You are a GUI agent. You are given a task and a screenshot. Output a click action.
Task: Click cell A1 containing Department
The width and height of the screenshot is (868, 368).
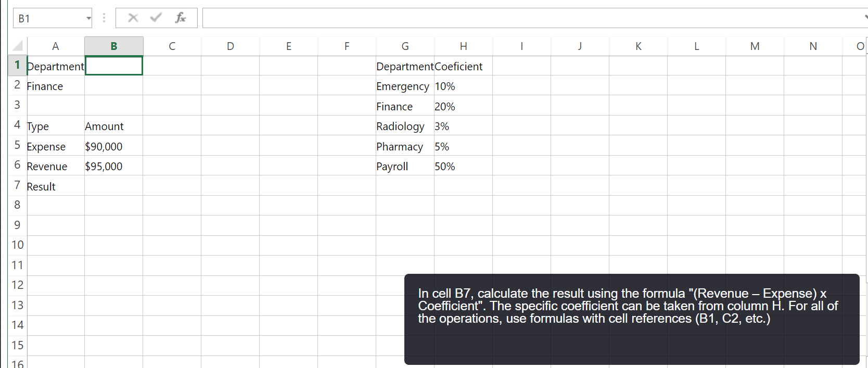[56, 66]
